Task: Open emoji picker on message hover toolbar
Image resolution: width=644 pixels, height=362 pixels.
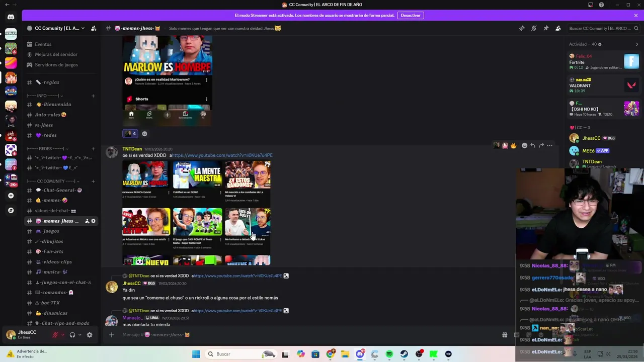Action: pyautogui.click(x=524, y=145)
